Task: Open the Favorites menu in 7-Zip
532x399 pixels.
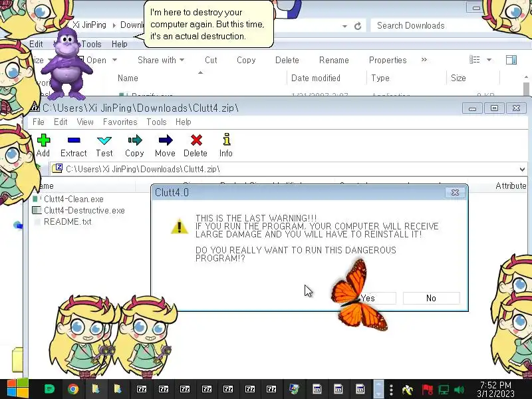Action: point(120,122)
